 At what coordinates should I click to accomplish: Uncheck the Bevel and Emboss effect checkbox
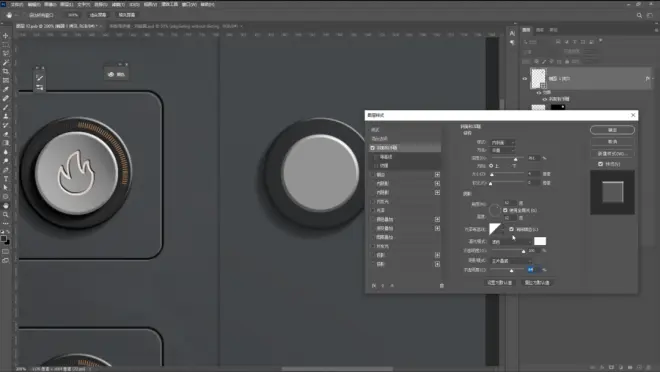click(373, 148)
